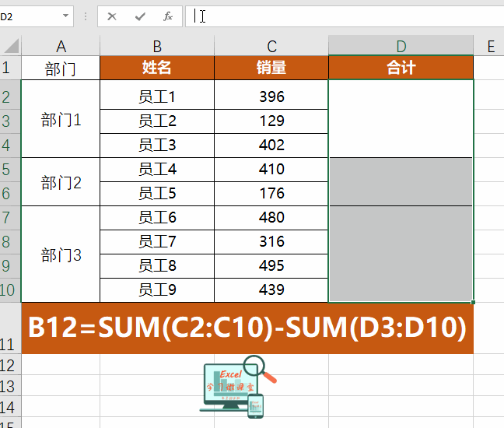Select row 8 header
504x428 pixels.
pyautogui.click(x=9, y=242)
